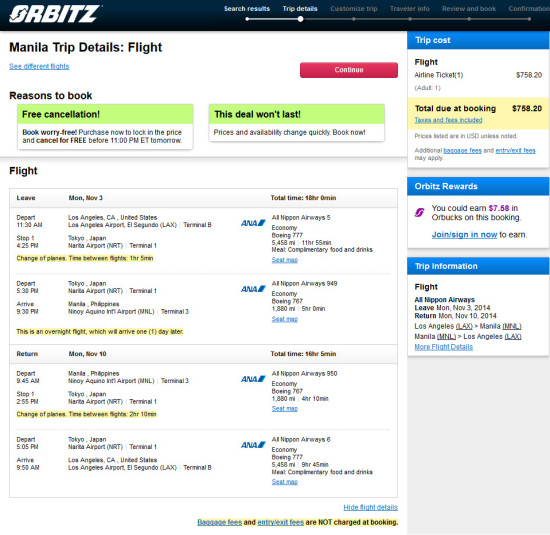Screen dimensions: 550x535
Task: Click the 11:30 AM departure time
Action: coord(29,225)
